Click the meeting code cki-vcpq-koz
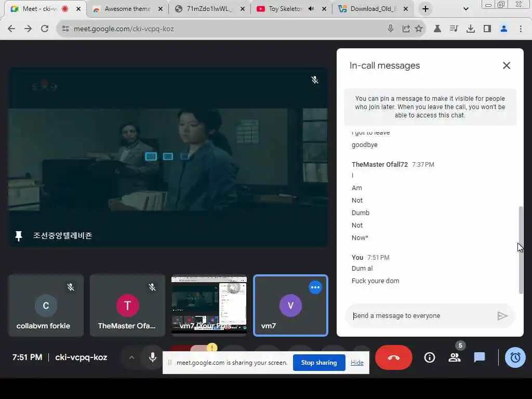Viewport: 532px width, 399px height. coord(81,357)
